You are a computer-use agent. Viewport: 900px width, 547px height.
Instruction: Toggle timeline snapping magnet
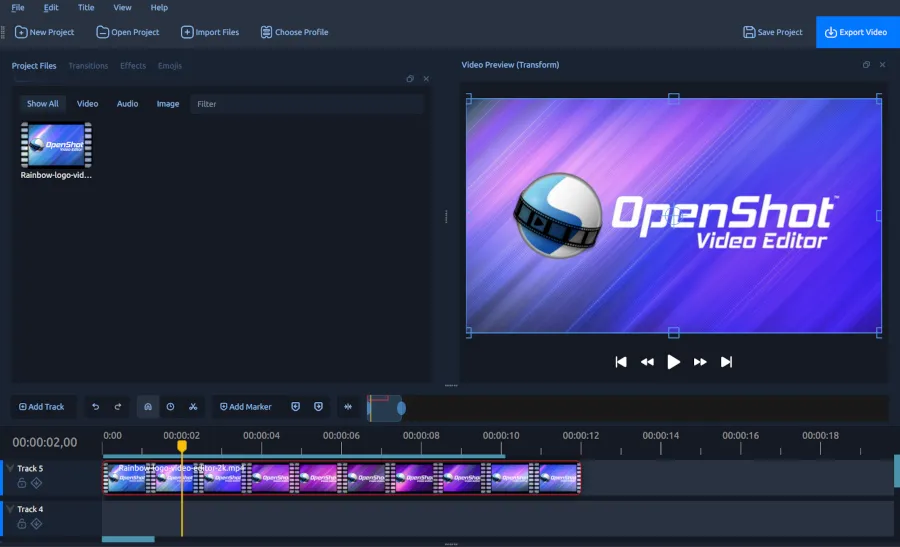pyautogui.click(x=147, y=407)
